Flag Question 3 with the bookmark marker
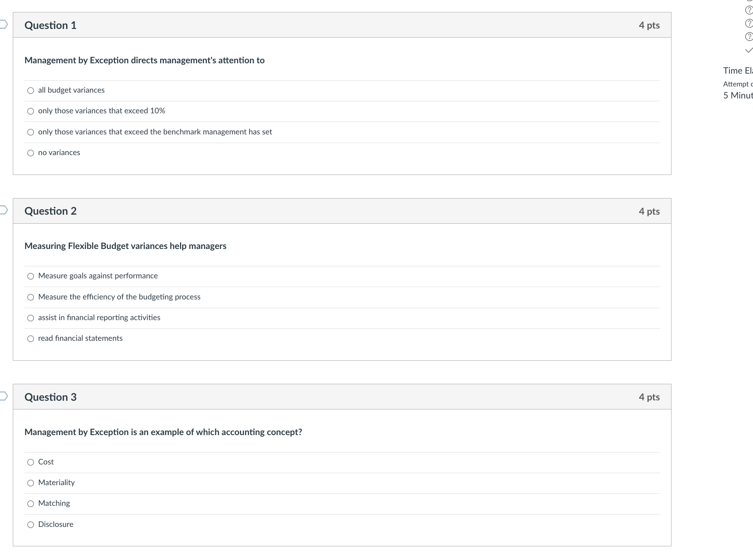Screen dimensions: 753x560 tap(3, 396)
